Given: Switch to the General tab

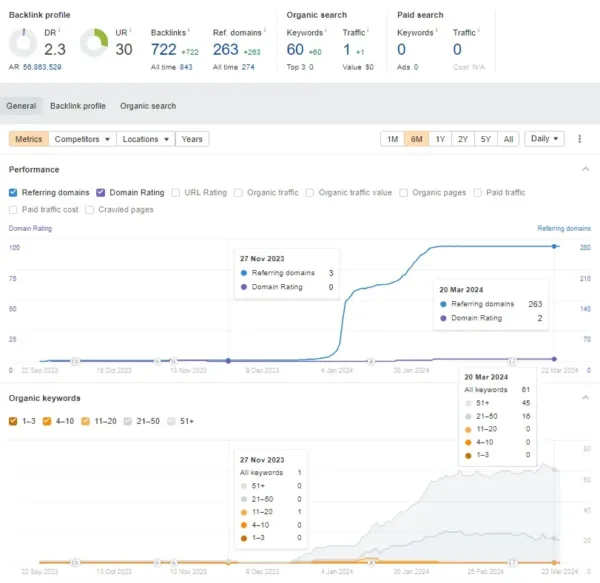Looking at the screenshot, I should click(x=21, y=106).
